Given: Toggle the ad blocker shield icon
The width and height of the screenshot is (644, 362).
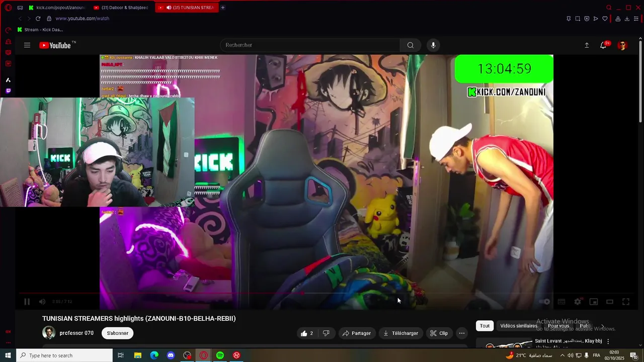Looking at the screenshot, I should click(587, 19).
